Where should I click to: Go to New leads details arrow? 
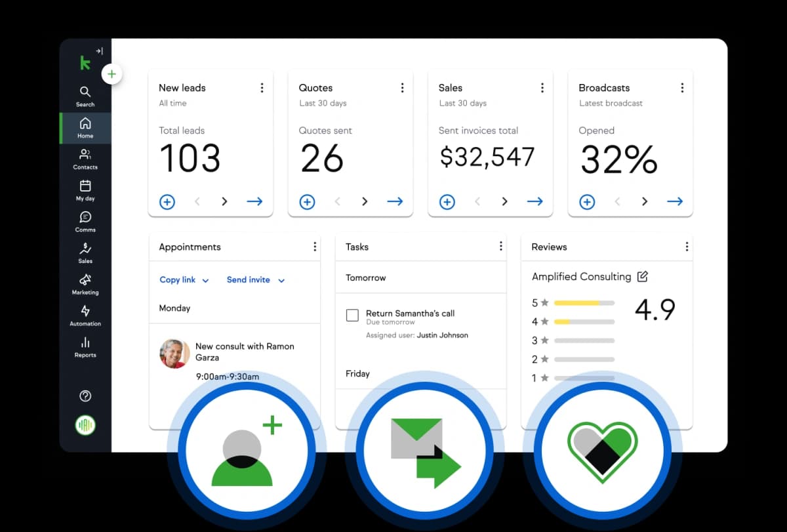(254, 202)
